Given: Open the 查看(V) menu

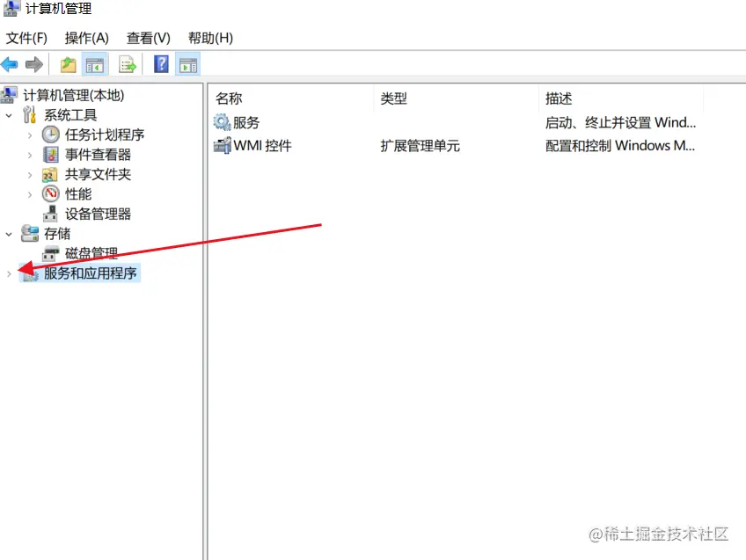Looking at the screenshot, I should (149, 38).
